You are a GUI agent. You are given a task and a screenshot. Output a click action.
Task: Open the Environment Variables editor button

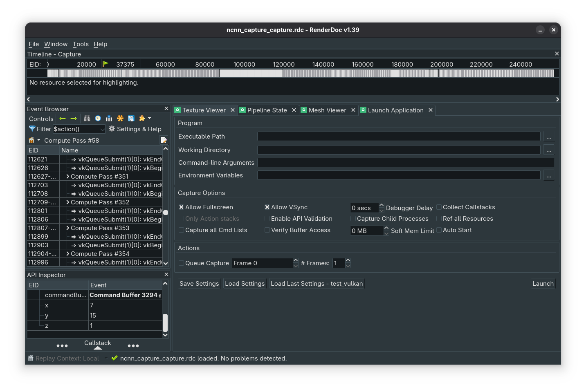pos(549,175)
